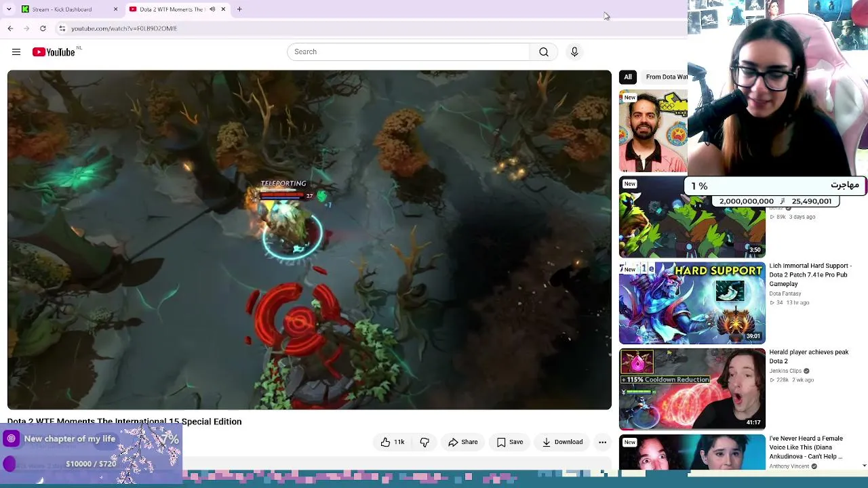Go back with browser back arrow

click(10, 28)
